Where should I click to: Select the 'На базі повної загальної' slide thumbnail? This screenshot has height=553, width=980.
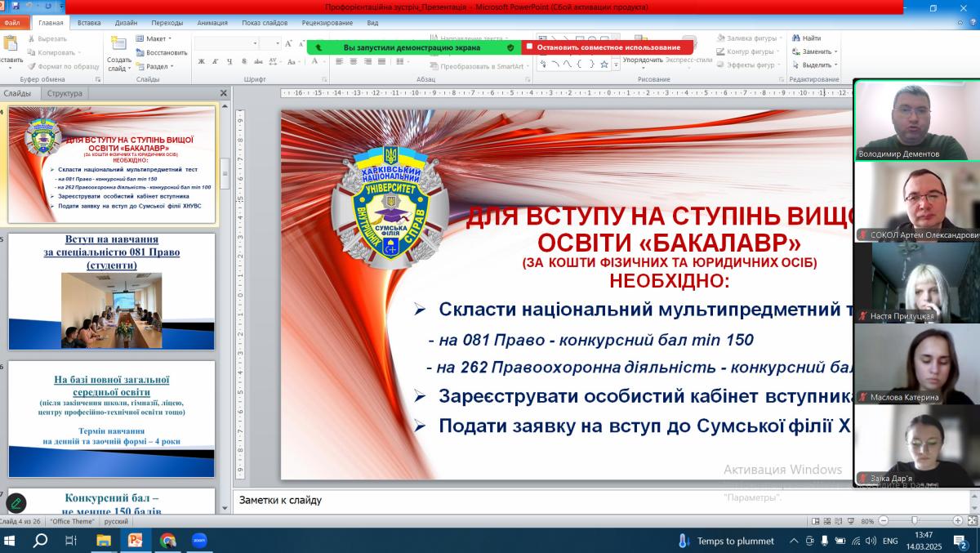coord(112,419)
